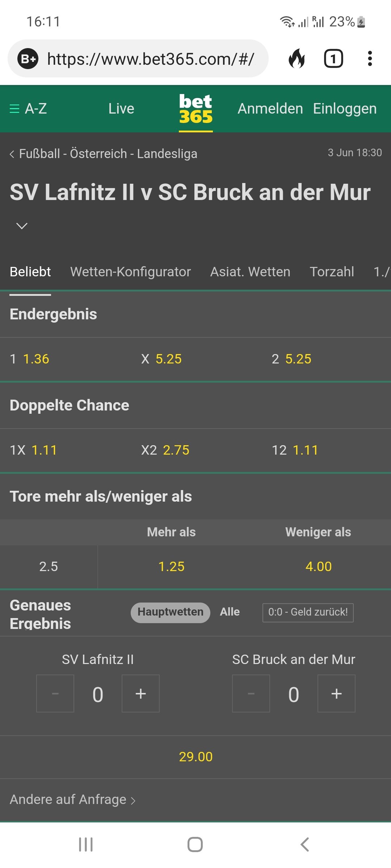This screenshot has width=391, height=868.
Task: Increase SV Lafnitz II goals with plus
Action: (x=141, y=693)
